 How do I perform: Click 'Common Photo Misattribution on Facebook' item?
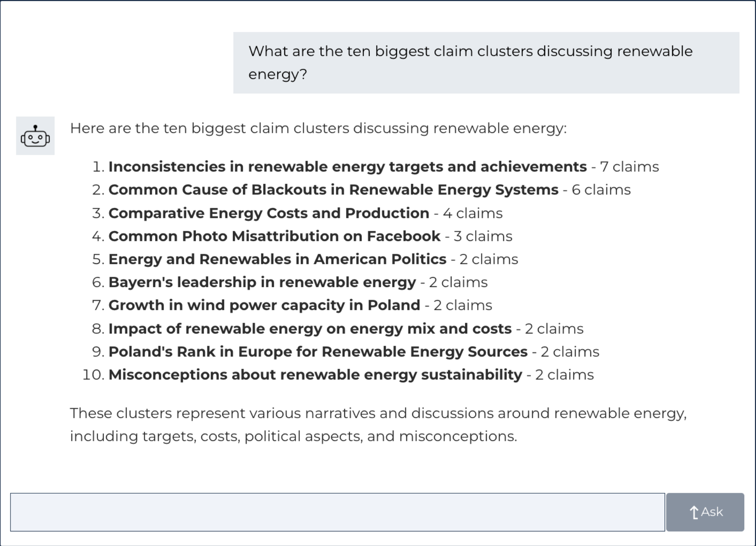click(x=274, y=236)
